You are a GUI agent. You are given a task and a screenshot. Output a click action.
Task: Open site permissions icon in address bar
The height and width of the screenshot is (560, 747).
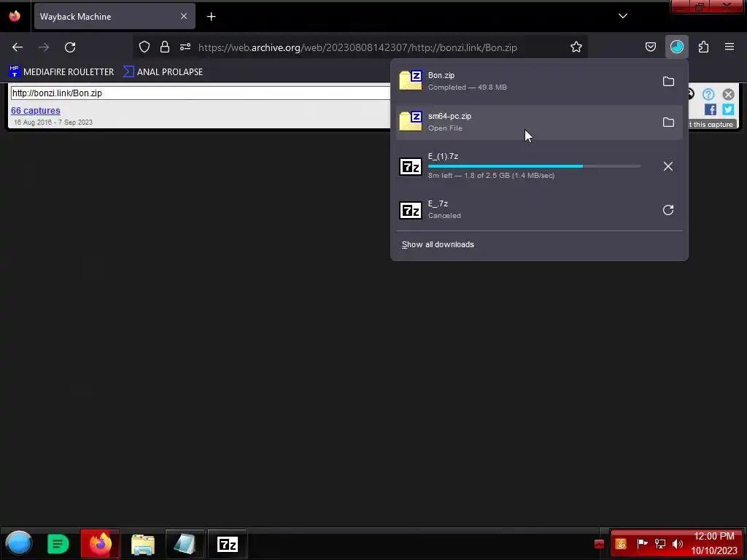click(185, 47)
